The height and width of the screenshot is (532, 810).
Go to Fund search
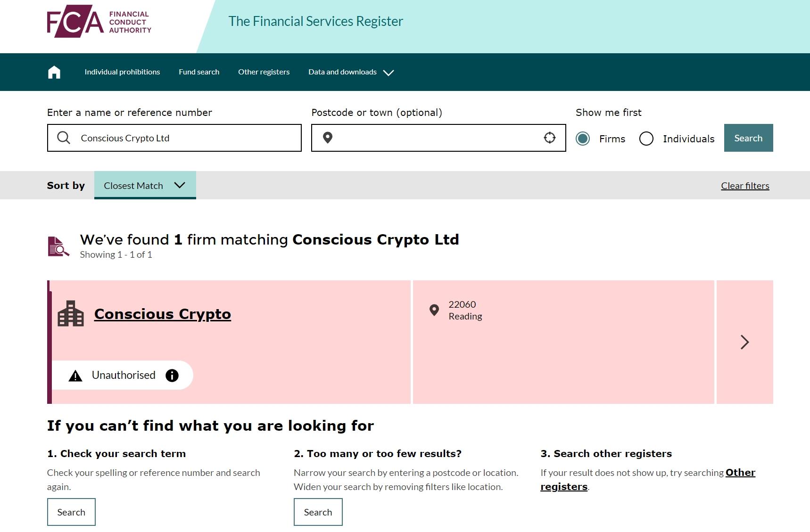[199, 72]
